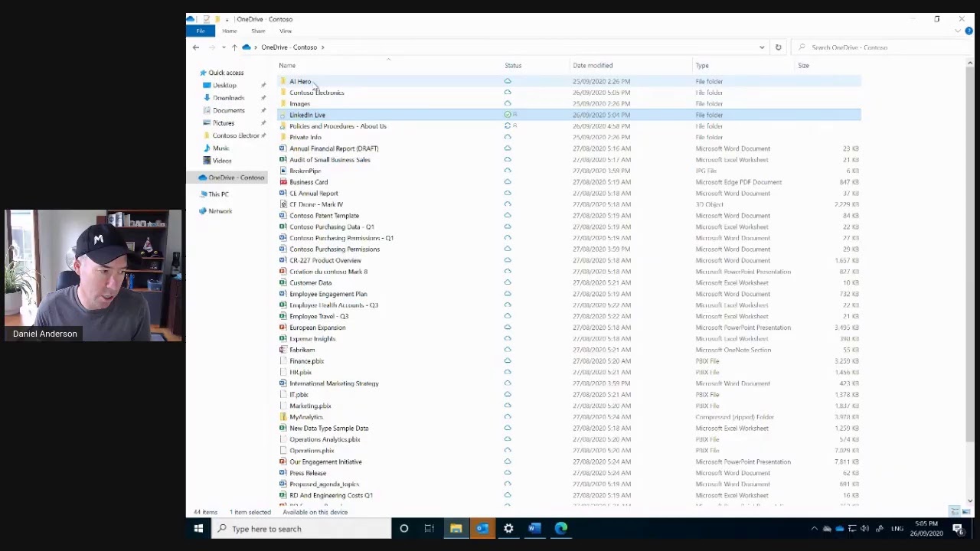Viewport: 980px width, 551px height.
Task: Sort by the Date modified column
Action: click(593, 66)
